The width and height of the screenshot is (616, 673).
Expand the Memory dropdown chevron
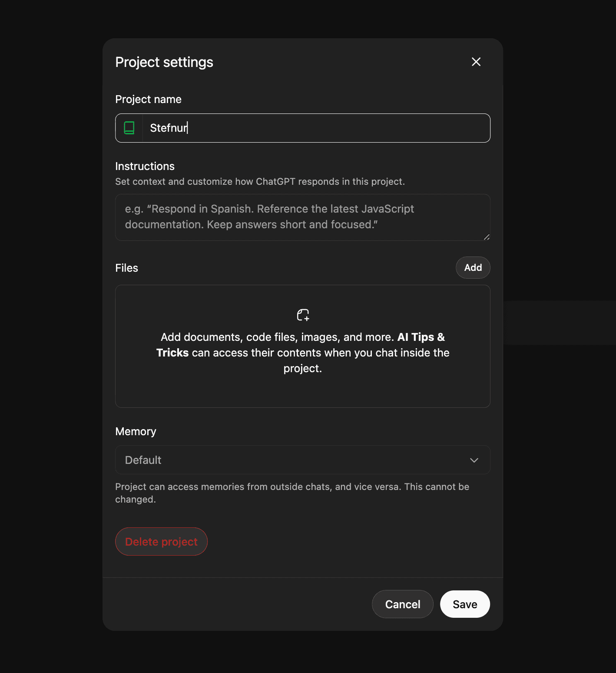click(x=474, y=460)
